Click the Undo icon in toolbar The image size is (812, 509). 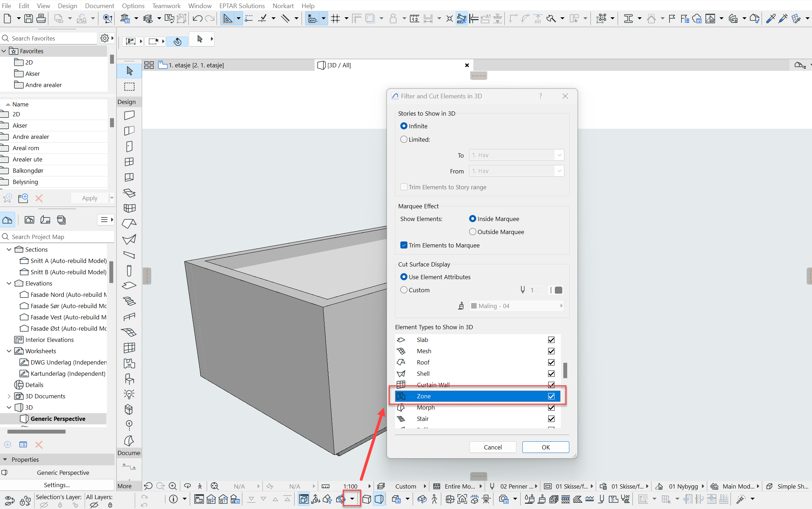pyautogui.click(x=197, y=18)
